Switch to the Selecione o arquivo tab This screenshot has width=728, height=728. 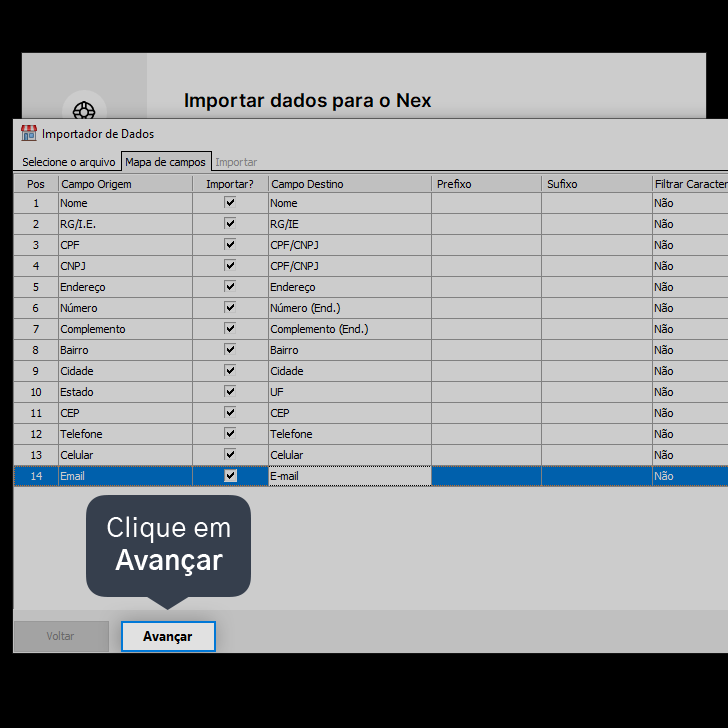[69, 162]
